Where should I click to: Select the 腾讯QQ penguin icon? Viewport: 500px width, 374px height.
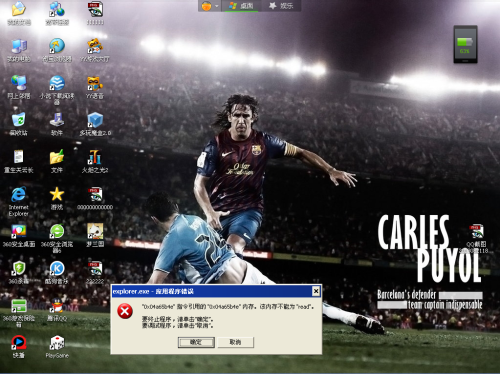click(57, 306)
